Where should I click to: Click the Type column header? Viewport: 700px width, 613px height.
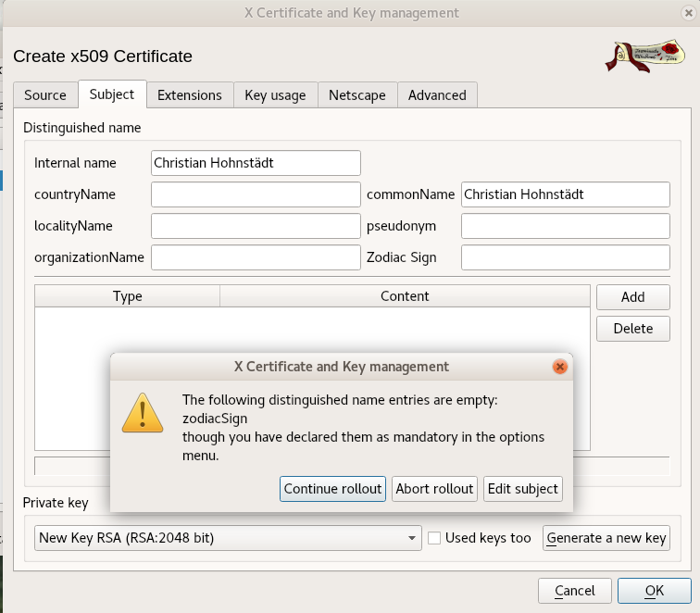click(128, 296)
